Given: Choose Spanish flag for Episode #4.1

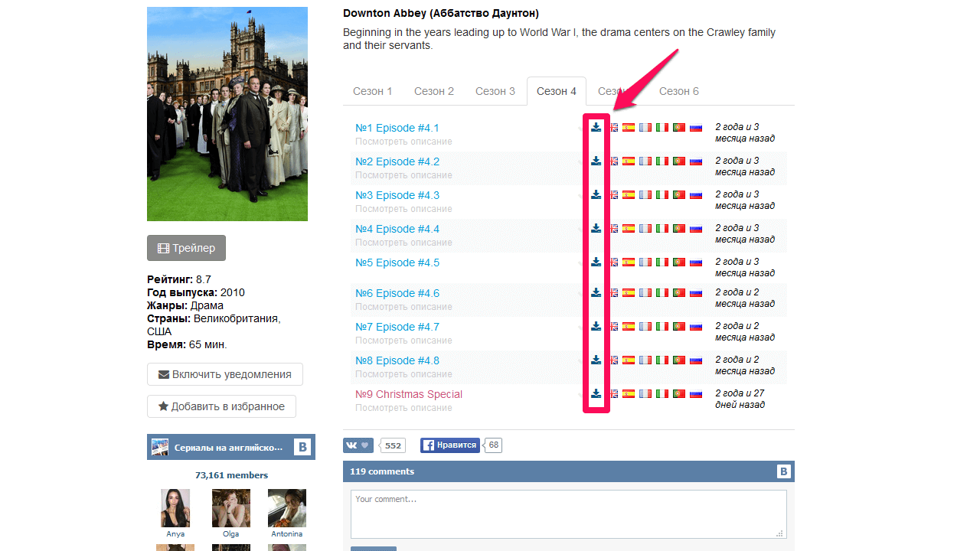Looking at the screenshot, I should coord(629,128).
